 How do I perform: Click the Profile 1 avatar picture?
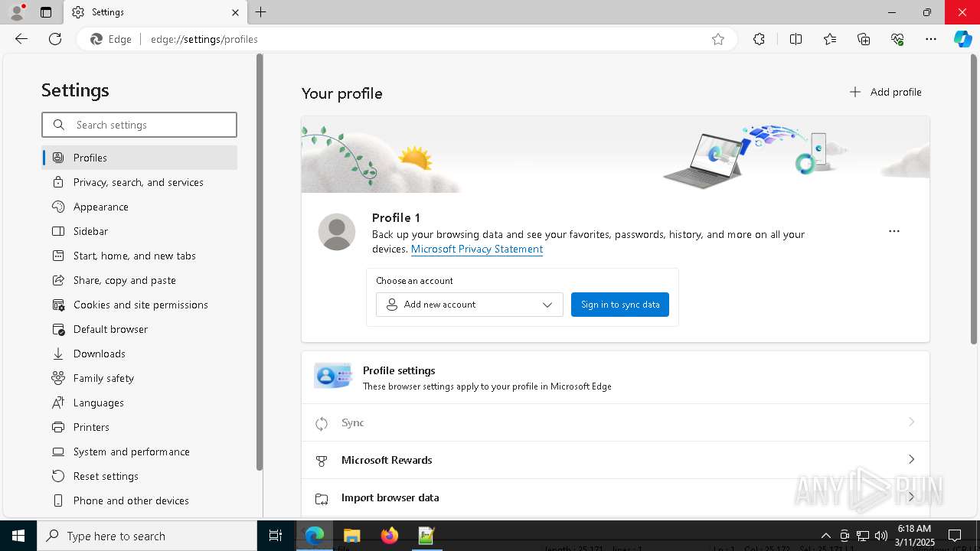click(x=337, y=232)
